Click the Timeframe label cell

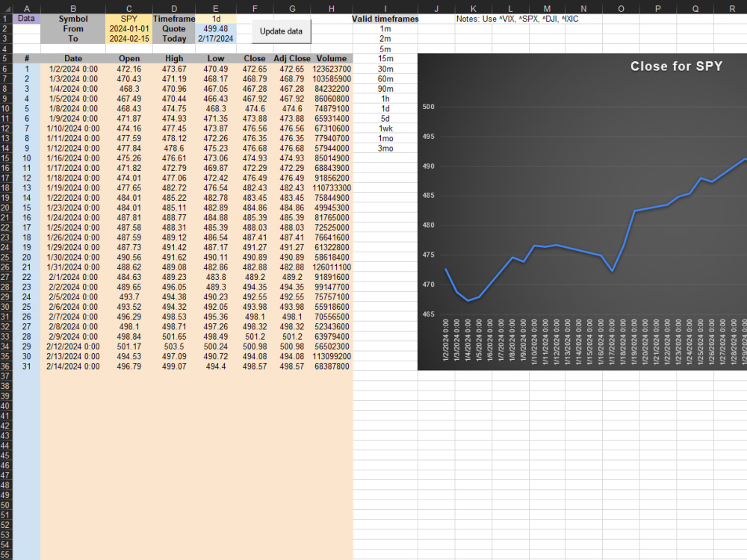click(174, 19)
